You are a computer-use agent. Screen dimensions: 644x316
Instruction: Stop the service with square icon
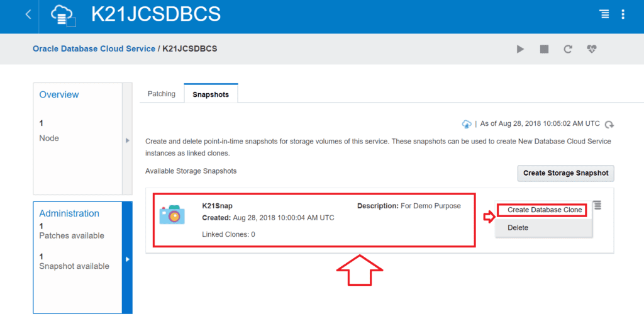pyautogui.click(x=544, y=49)
